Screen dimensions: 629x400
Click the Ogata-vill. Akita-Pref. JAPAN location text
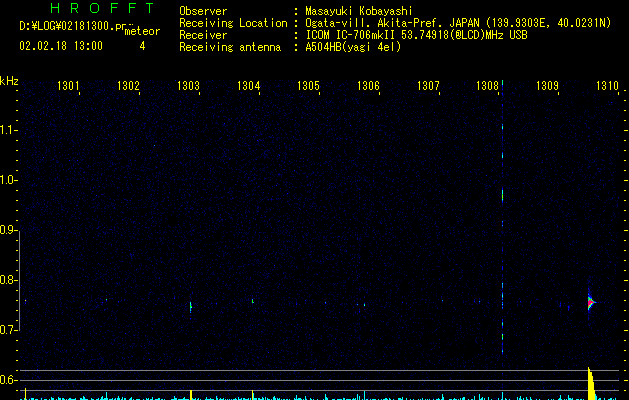(x=458, y=23)
